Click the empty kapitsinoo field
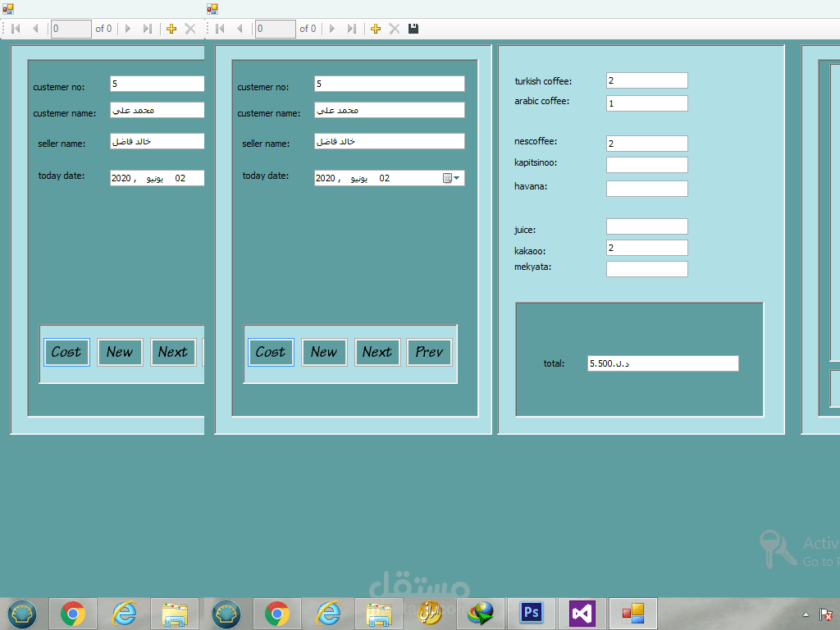Viewport: 840px width, 630px height. click(646, 165)
